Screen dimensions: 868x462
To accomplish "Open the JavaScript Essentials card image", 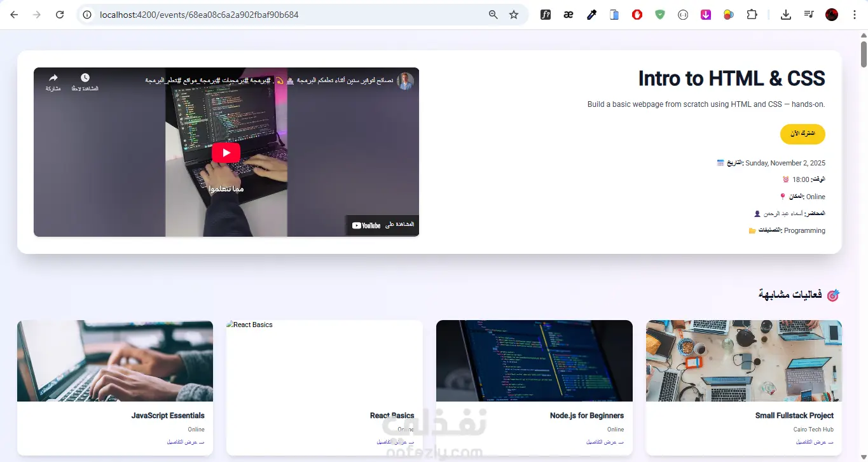I will point(115,361).
